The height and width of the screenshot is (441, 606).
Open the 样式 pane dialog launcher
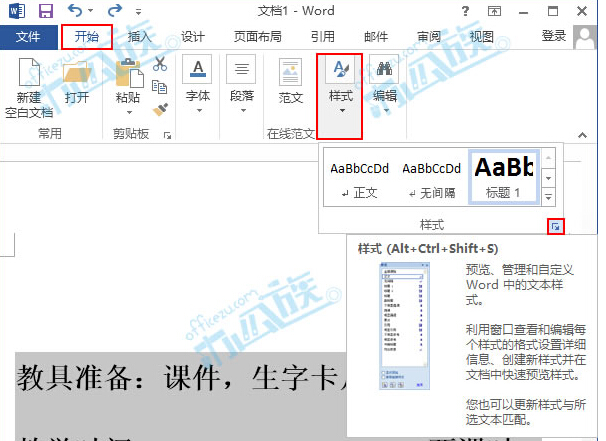(556, 227)
